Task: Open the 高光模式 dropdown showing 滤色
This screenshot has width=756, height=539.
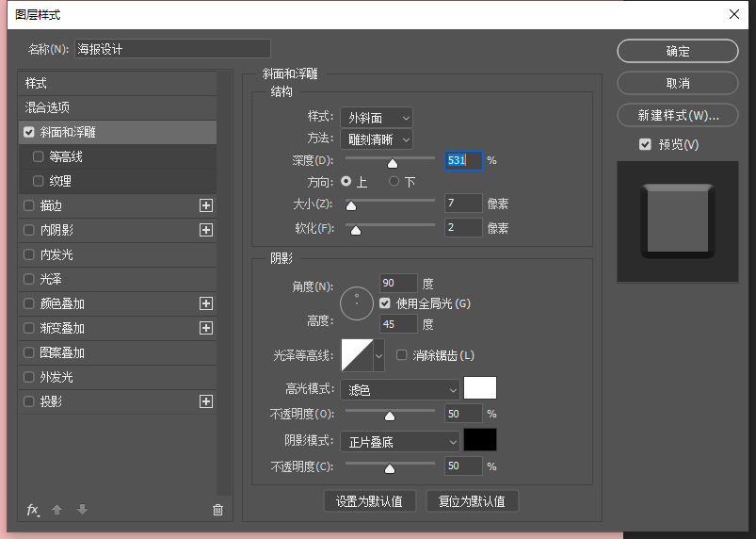Action: click(x=399, y=389)
